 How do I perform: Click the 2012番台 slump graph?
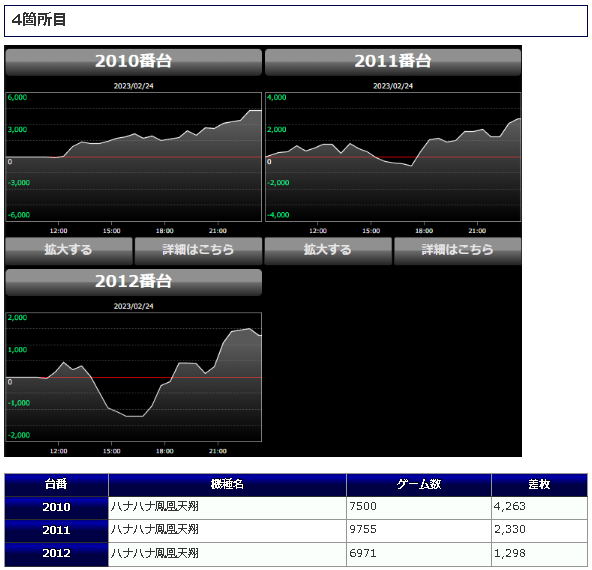pos(134,377)
